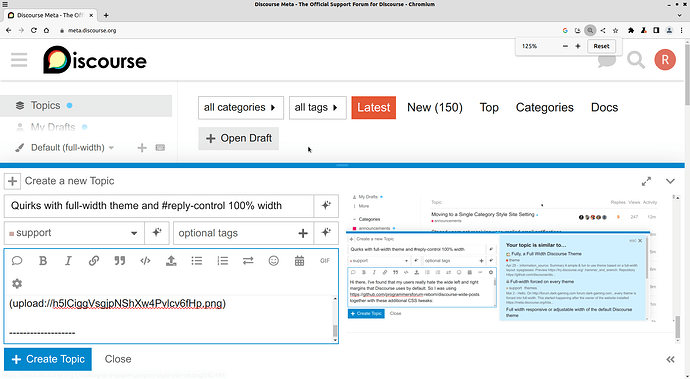Screen dimensions: 690x379
Task: Switch to the Categories tab
Action: 545,108
